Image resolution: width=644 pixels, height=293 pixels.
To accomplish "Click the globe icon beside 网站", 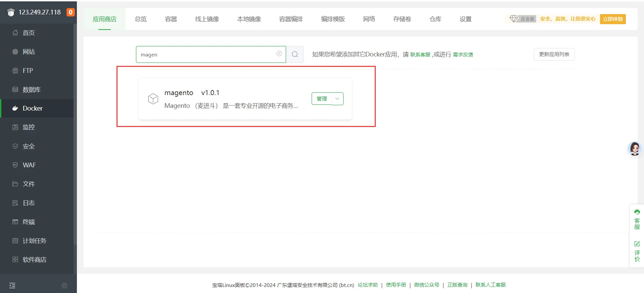I will point(15,52).
